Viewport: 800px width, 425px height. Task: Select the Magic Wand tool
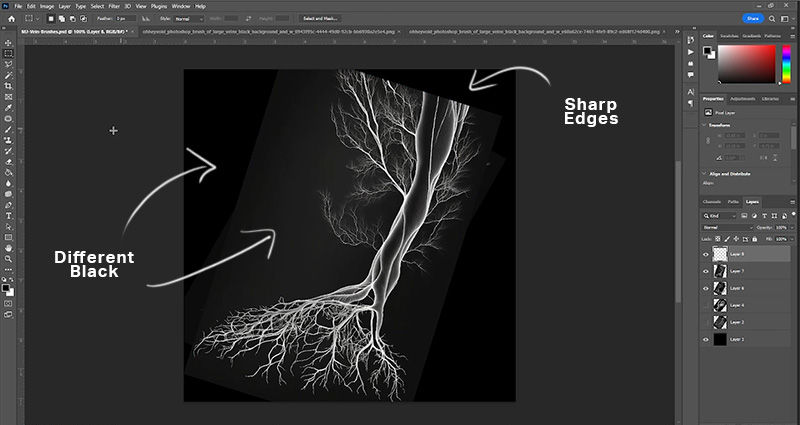tap(8, 75)
